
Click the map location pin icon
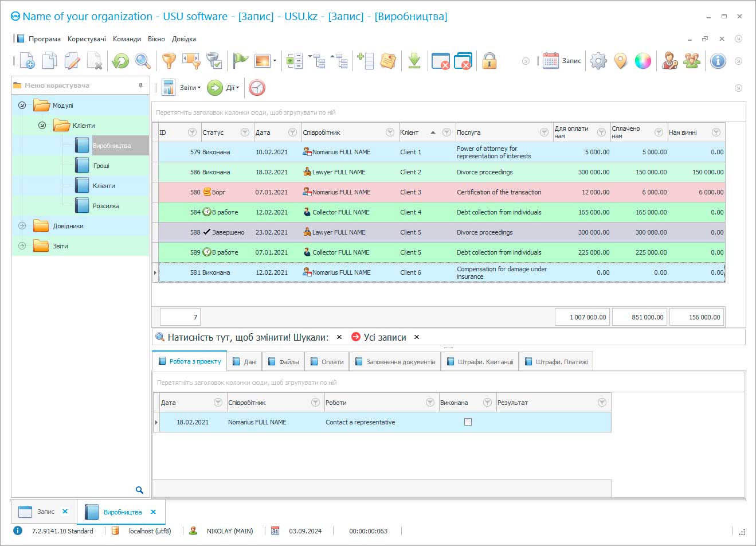(x=621, y=61)
